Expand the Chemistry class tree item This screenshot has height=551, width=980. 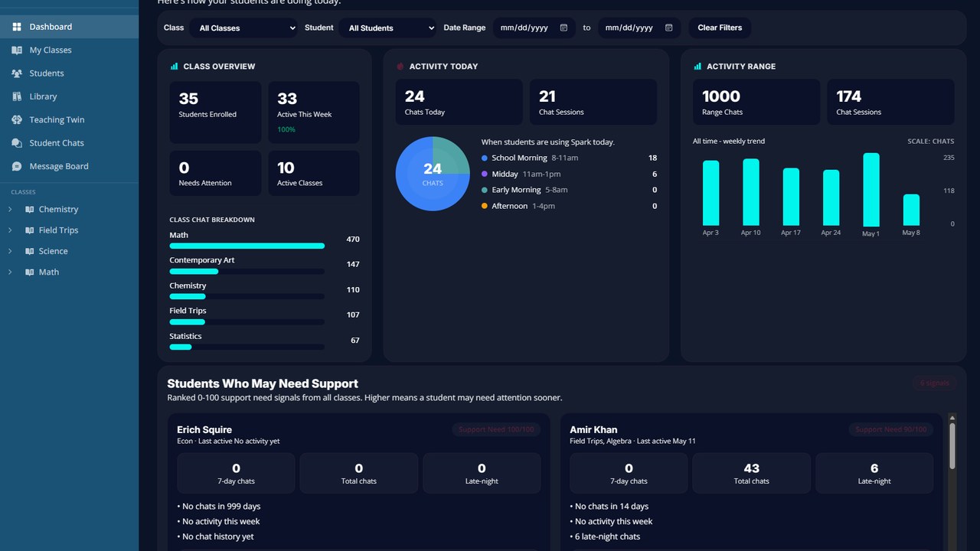pyautogui.click(x=10, y=209)
